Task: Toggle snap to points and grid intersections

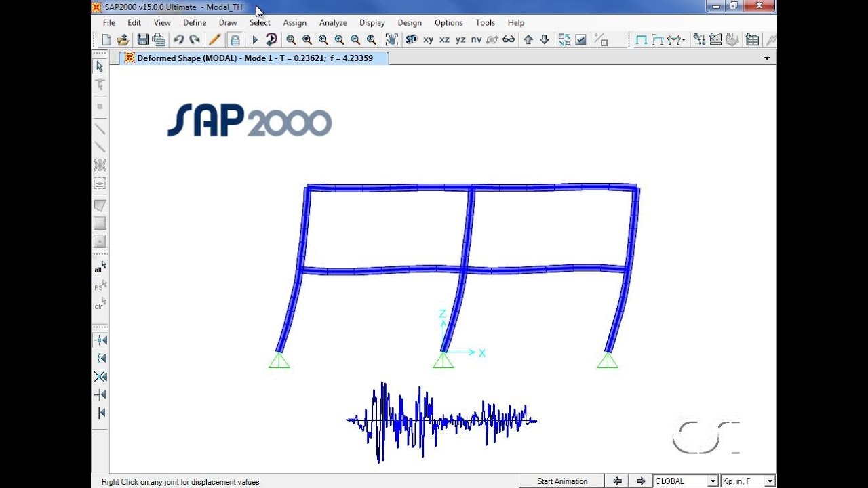Action: (100, 340)
